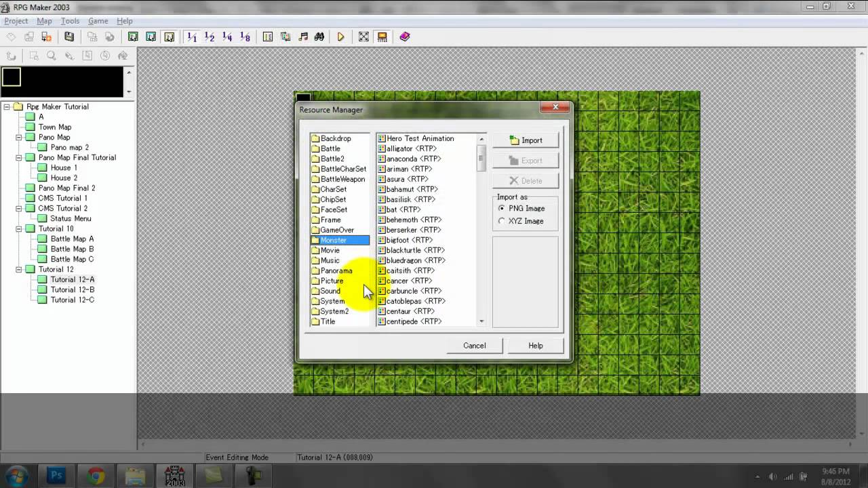This screenshot has height=488, width=868.
Task: Click the tile palette scroll-down arrow
Action: (129, 92)
